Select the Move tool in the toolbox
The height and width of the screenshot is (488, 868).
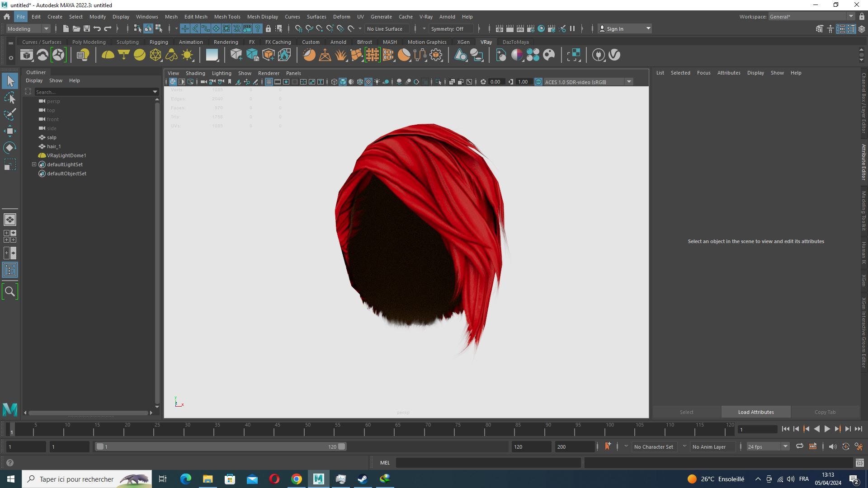tap(9, 131)
